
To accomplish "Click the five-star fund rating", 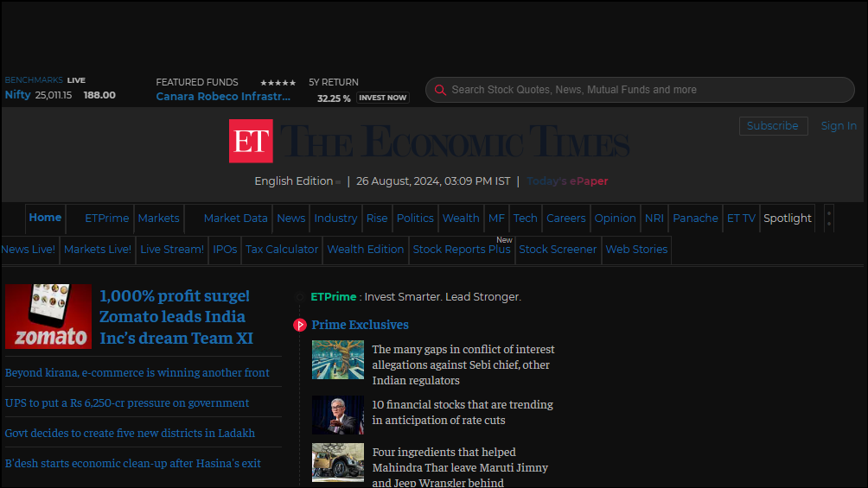I will 278,82.
